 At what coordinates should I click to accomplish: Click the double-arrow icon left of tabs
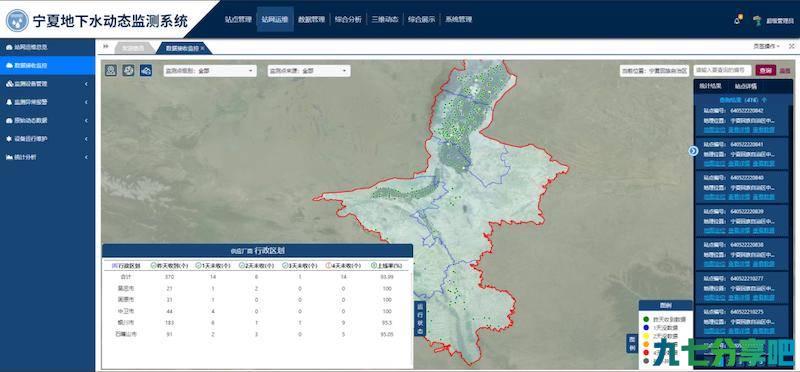pos(106,46)
